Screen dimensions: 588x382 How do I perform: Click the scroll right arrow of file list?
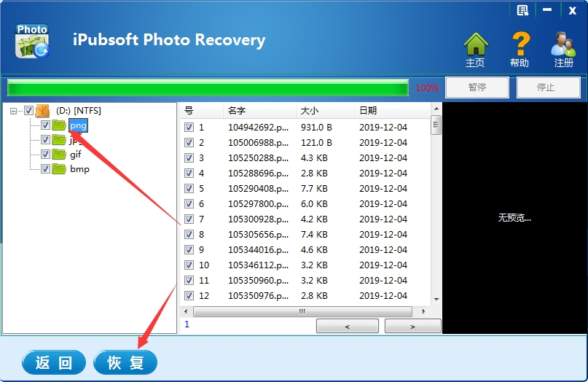(424, 311)
